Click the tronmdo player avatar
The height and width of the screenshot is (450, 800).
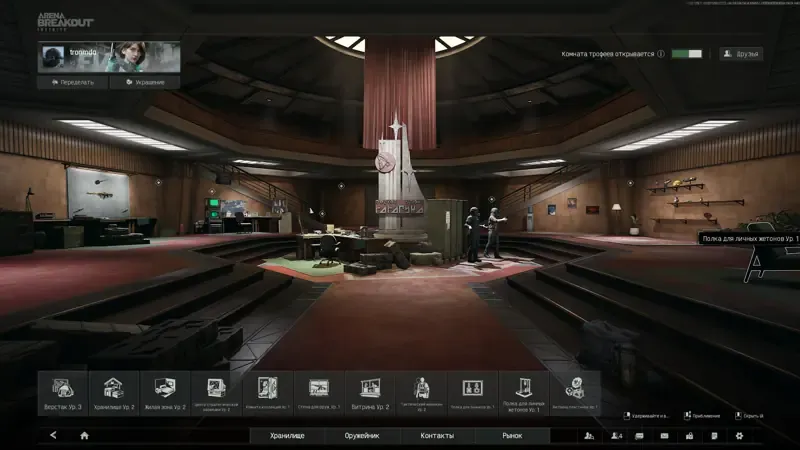[53, 57]
